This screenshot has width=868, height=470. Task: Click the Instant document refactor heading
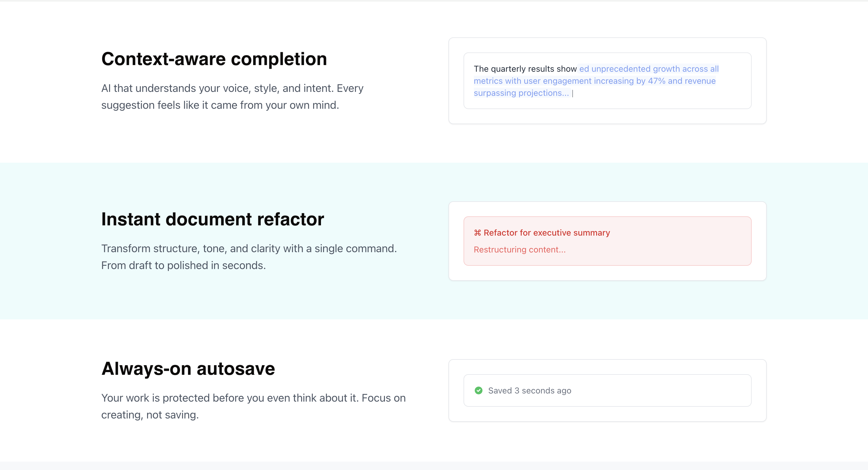click(212, 219)
